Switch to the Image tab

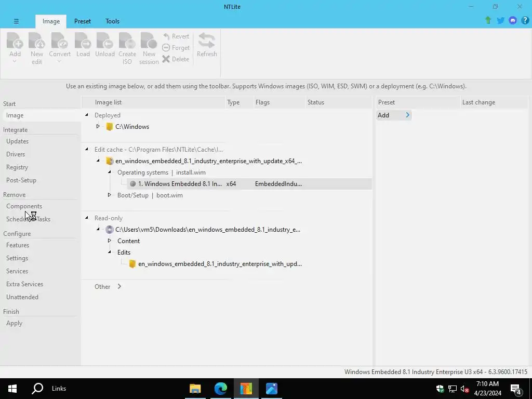click(x=51, y=21)
